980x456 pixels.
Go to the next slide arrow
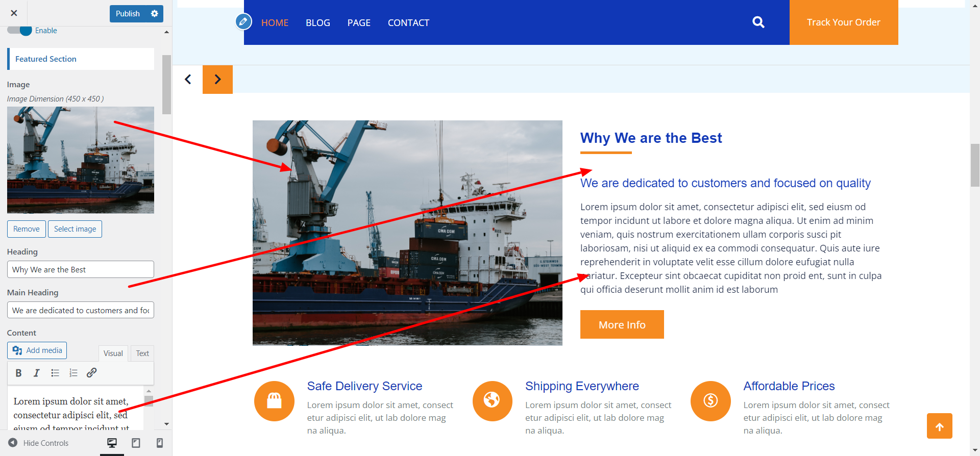coord(217,80)
